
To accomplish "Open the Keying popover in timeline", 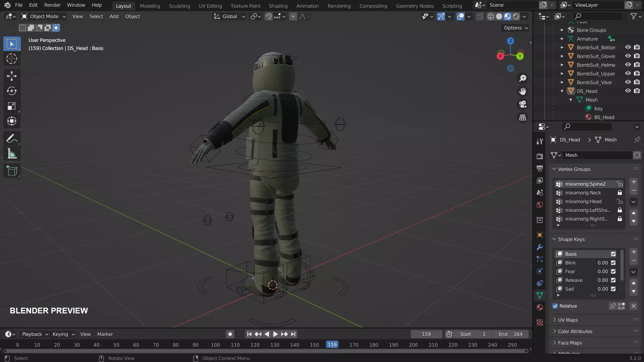I will [63, 334].
